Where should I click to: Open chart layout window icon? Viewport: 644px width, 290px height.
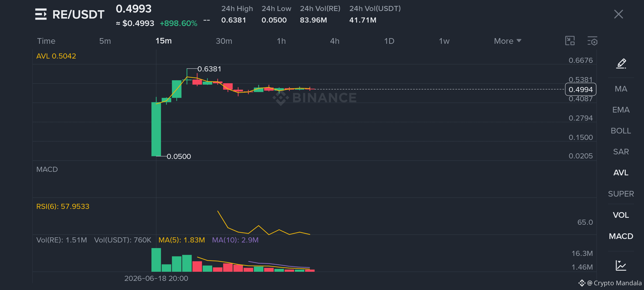(570, 41)
